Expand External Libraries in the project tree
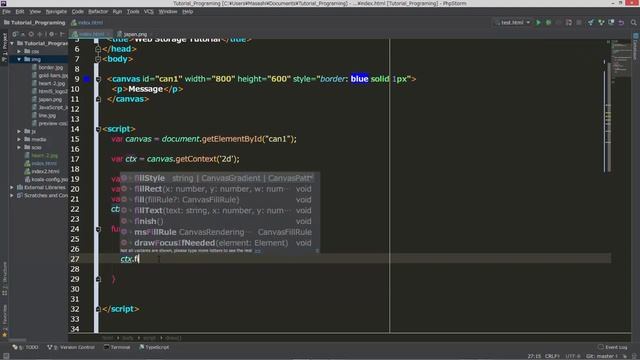The image size is (640, 360). tap(12, 187)
